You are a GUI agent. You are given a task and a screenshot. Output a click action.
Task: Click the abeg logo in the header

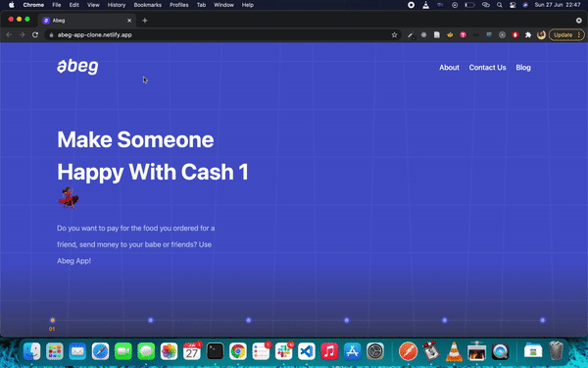[77, 67]
